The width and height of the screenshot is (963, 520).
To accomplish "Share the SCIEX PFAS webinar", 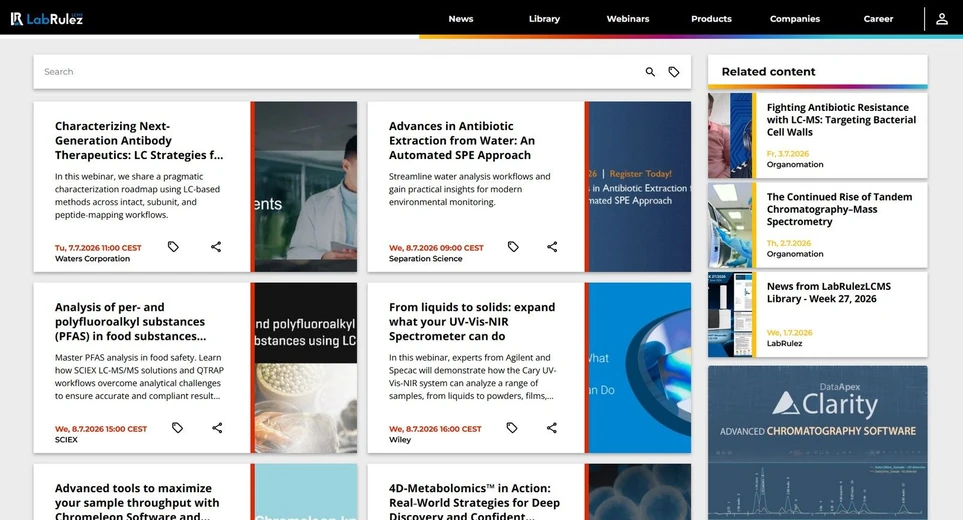I will point(217,428).
